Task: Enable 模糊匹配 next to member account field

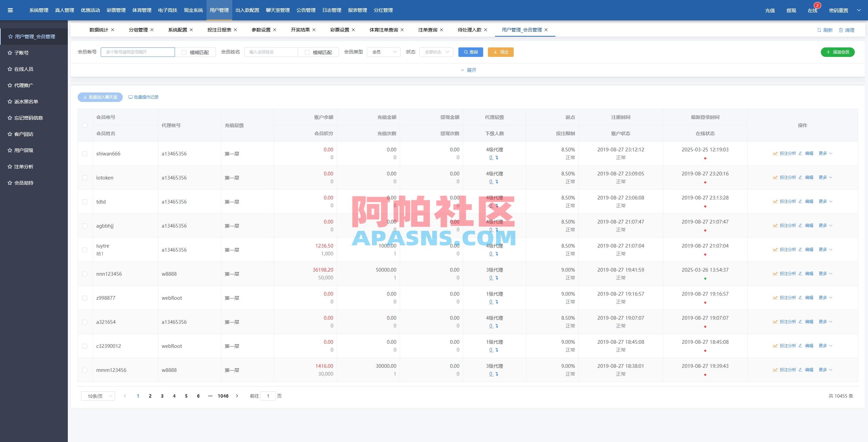Action: [x=184, y=52]
